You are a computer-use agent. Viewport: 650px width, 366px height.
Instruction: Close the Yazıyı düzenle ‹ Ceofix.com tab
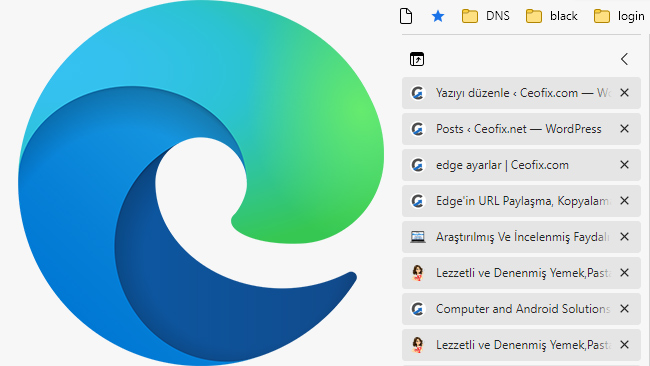coord(624,93)
